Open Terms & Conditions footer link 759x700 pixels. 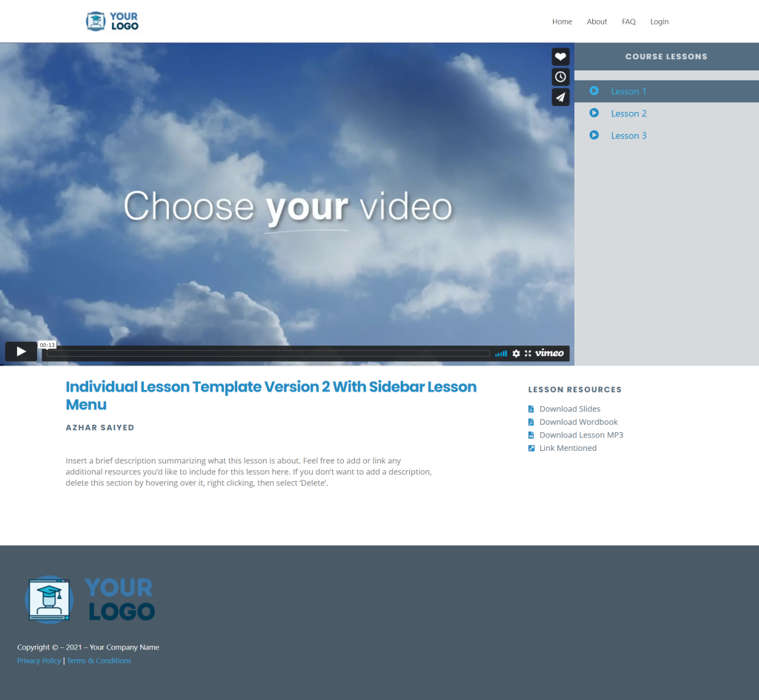[99, 661]
